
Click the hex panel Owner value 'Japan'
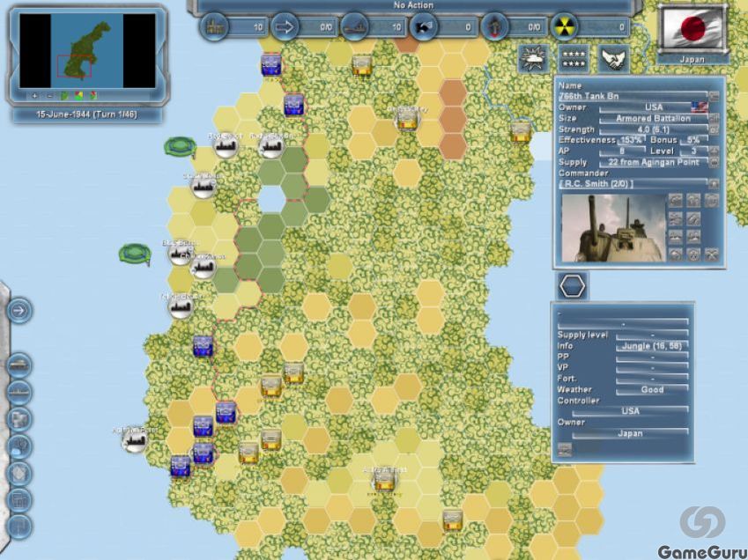(630, 434)
